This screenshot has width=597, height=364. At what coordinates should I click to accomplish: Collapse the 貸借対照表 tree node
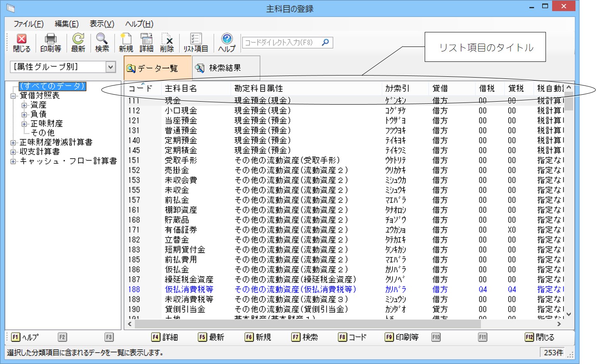click(x=13, y=96)
